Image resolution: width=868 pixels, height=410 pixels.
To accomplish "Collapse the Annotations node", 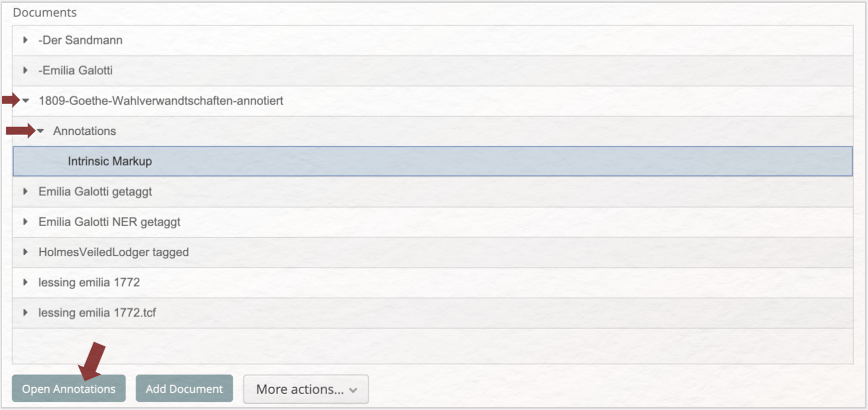I will (40, 131).
